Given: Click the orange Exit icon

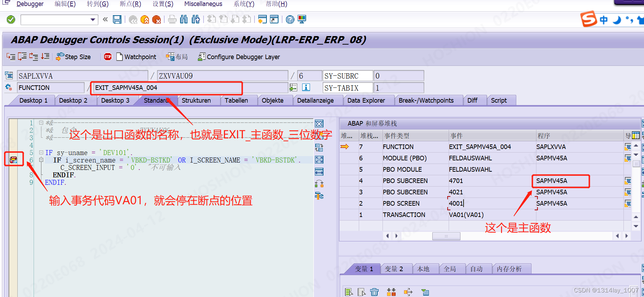Looking at the screenshot, I should 145,19.
